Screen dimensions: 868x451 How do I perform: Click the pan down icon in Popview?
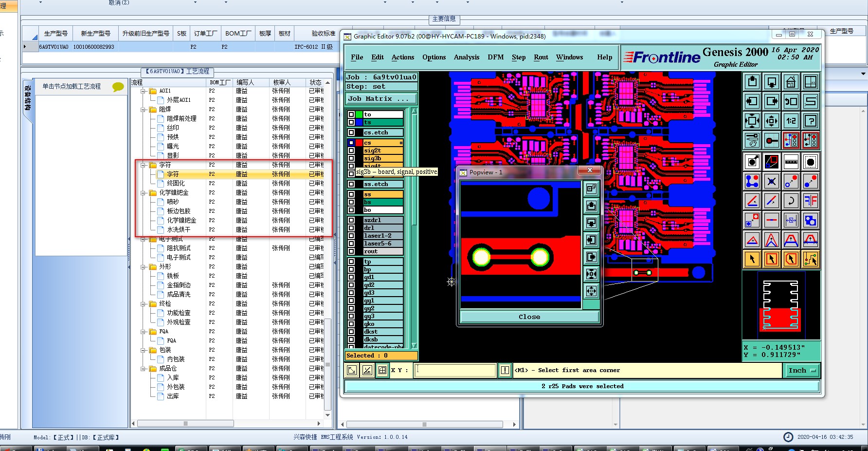[x=591, y=223]
